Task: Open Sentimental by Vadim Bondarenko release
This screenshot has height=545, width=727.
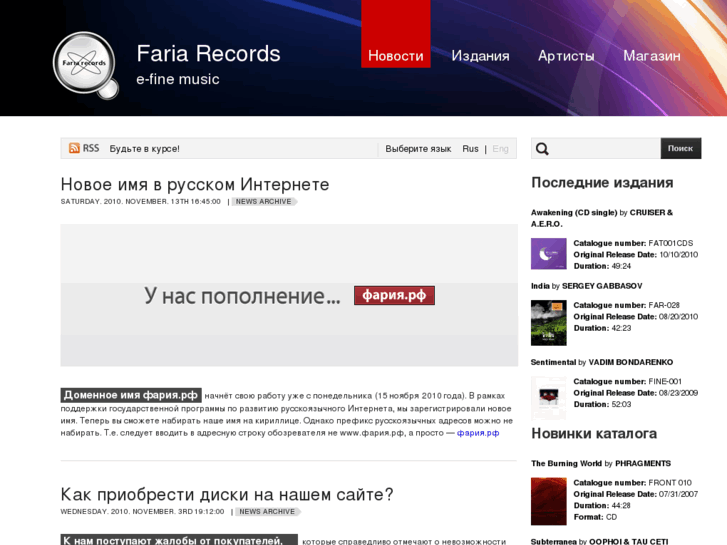Action: pyautogui.click(x=602, y=362)
